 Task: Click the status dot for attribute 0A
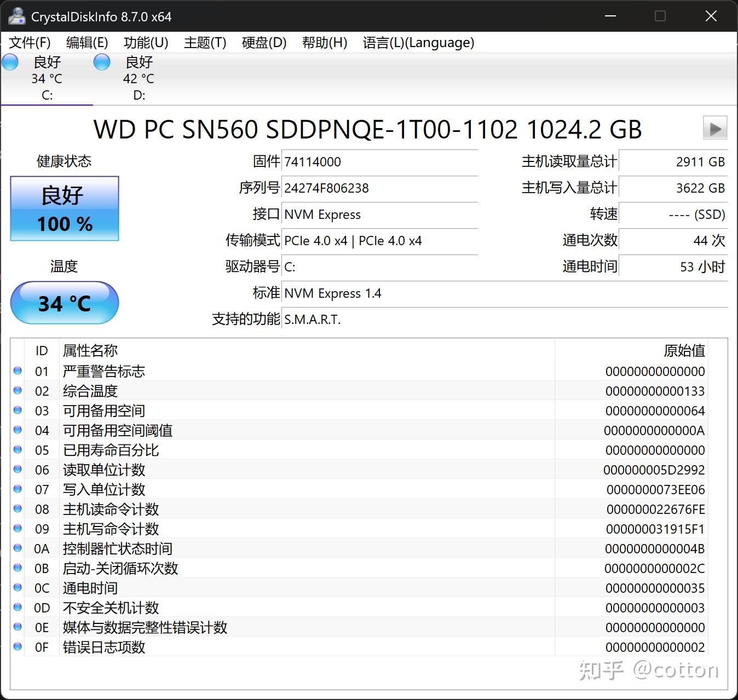click(x=18, y=548)
